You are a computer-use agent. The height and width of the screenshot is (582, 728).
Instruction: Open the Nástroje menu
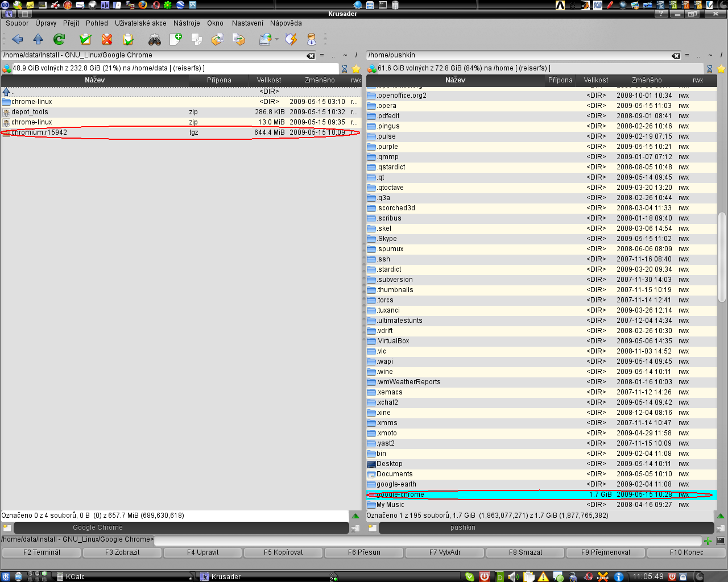pos(187,23)
